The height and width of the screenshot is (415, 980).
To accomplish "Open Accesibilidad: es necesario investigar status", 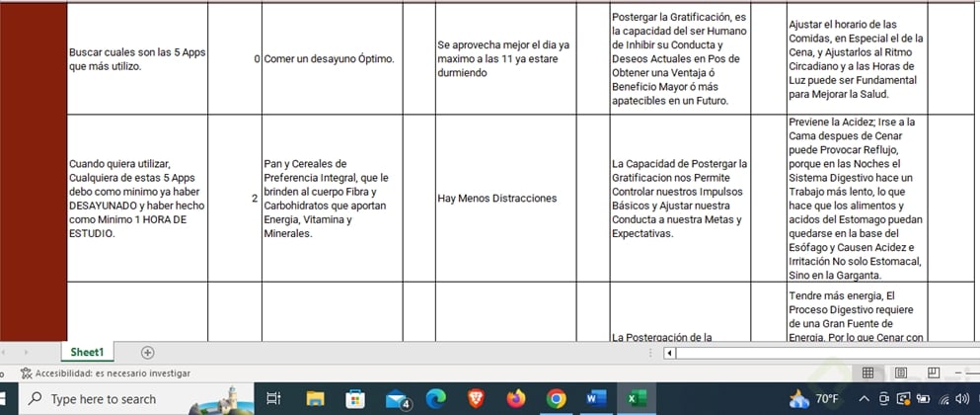I will (106, 373).
